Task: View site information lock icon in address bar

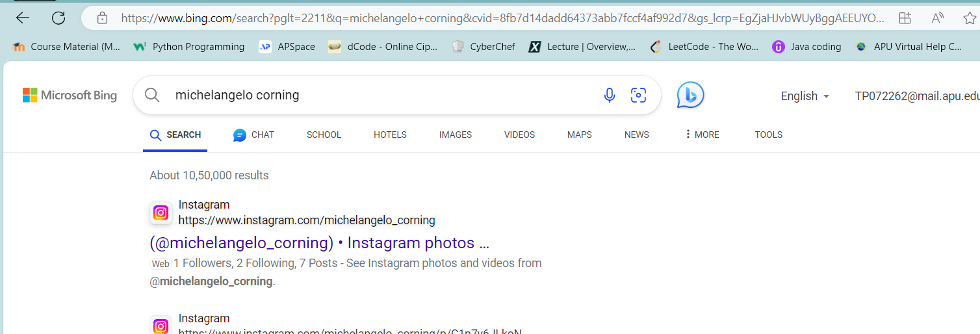Action: click(102, 18)
